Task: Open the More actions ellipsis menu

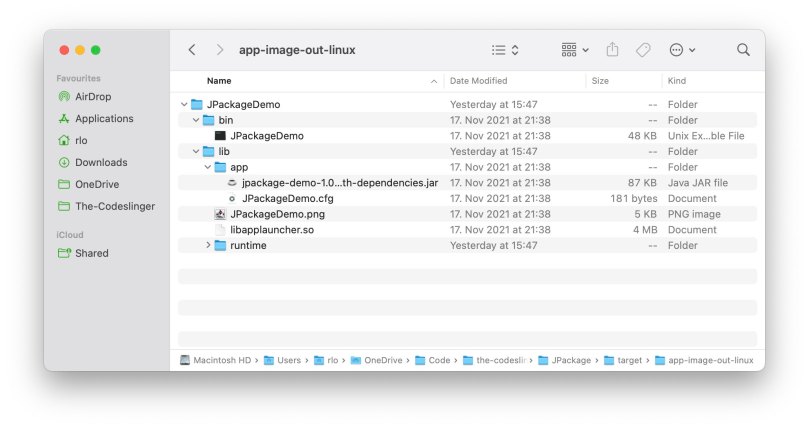Action: pyautogui.click(x=681, y=50)
